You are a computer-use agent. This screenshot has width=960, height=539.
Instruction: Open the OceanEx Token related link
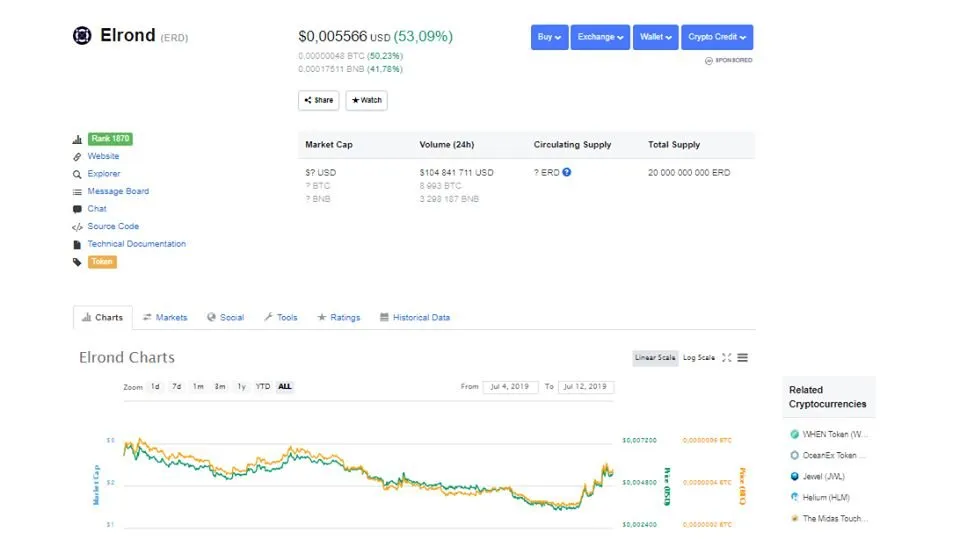tap(834, 455)
